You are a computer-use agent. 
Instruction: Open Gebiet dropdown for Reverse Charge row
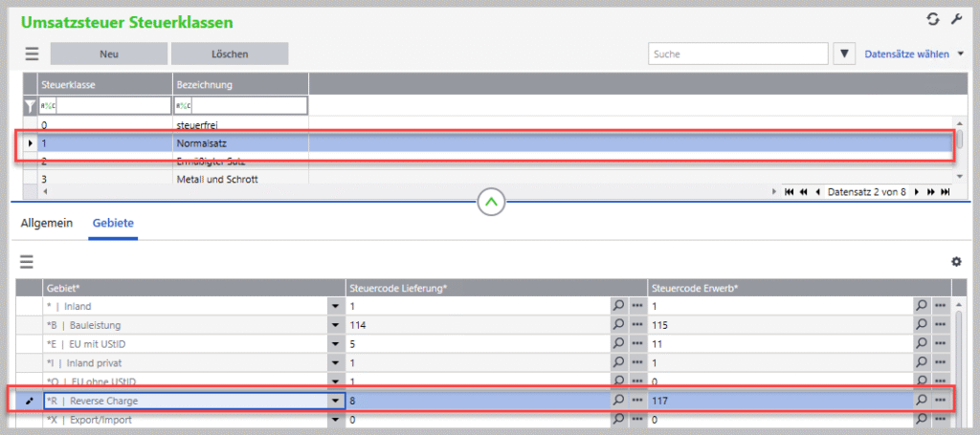(x=335, y=401)
